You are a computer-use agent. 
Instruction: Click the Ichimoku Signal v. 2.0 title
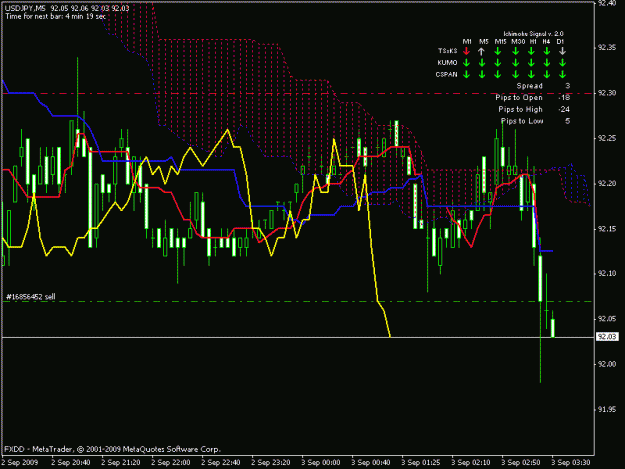pos(533,34)
